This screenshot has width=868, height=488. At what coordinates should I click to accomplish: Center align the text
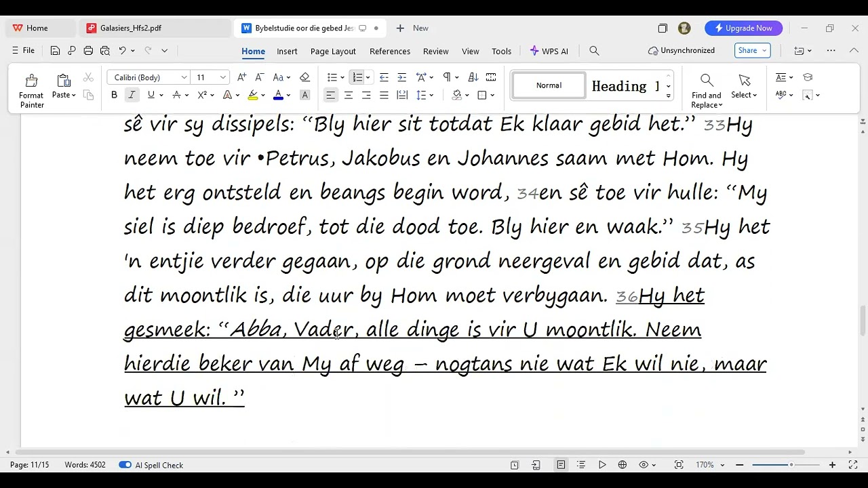[349, 96]
